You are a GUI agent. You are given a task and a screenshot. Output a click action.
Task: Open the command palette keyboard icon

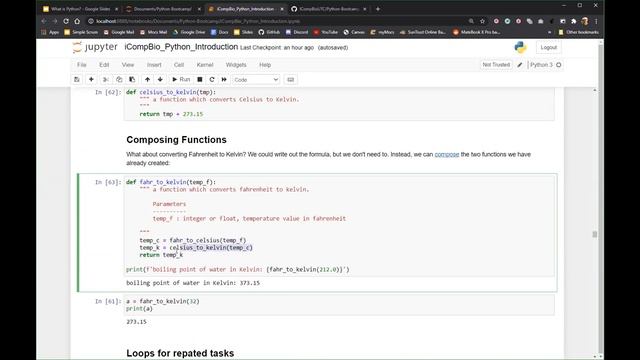pos(291,80)
